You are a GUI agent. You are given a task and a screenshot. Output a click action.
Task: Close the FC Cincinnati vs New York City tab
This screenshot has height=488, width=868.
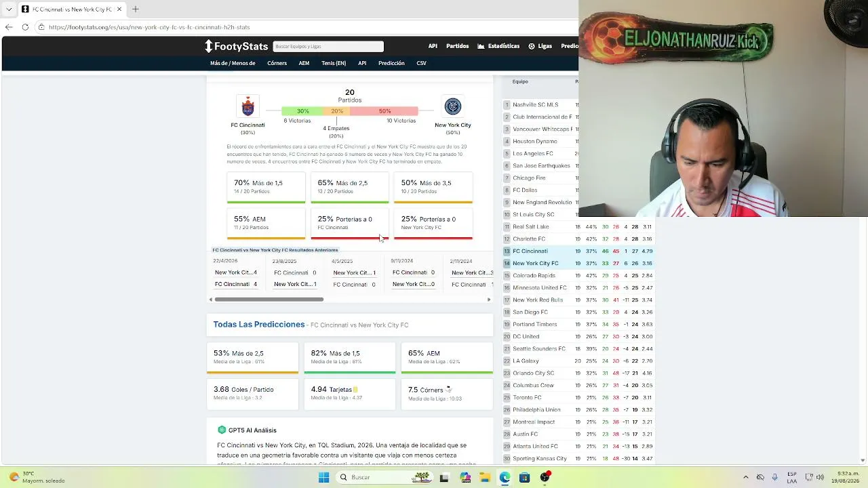(x=119, y=9)
